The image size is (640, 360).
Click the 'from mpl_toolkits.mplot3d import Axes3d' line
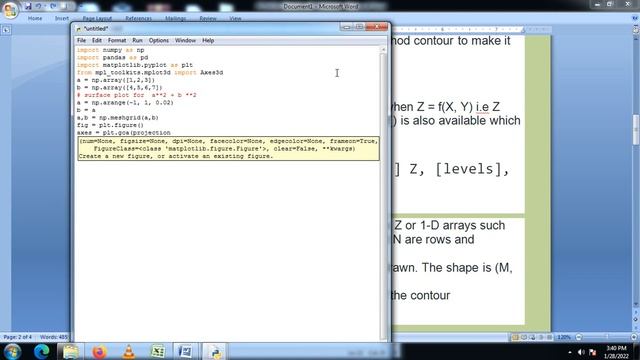150,73
